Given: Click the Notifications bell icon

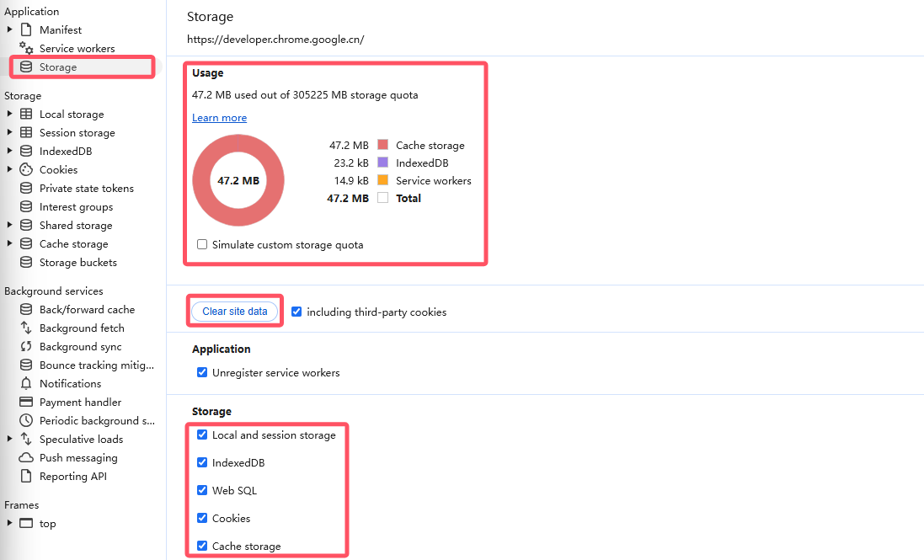Looking at the screenshot, I should [26, 383].
